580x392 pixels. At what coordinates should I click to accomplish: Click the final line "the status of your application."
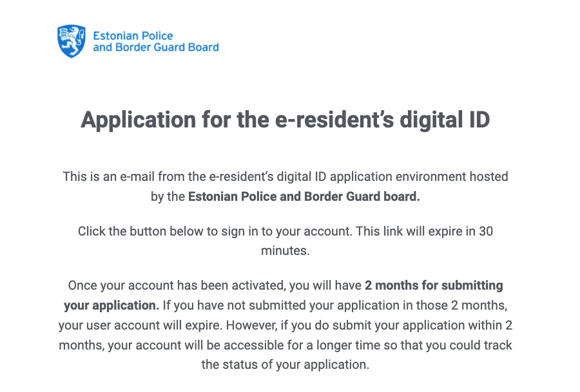(x=285, y=365)
